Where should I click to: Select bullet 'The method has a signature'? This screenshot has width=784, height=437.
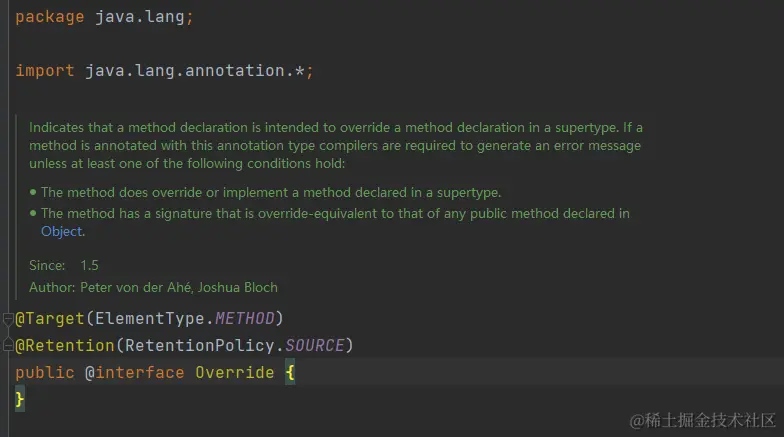(x=335, y=222)
